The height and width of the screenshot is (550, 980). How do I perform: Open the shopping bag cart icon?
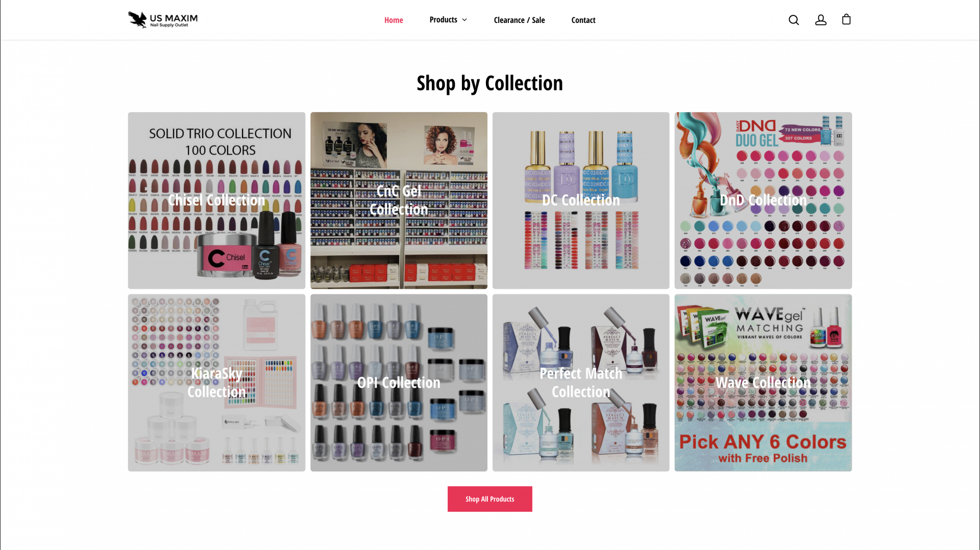point(846,19)
